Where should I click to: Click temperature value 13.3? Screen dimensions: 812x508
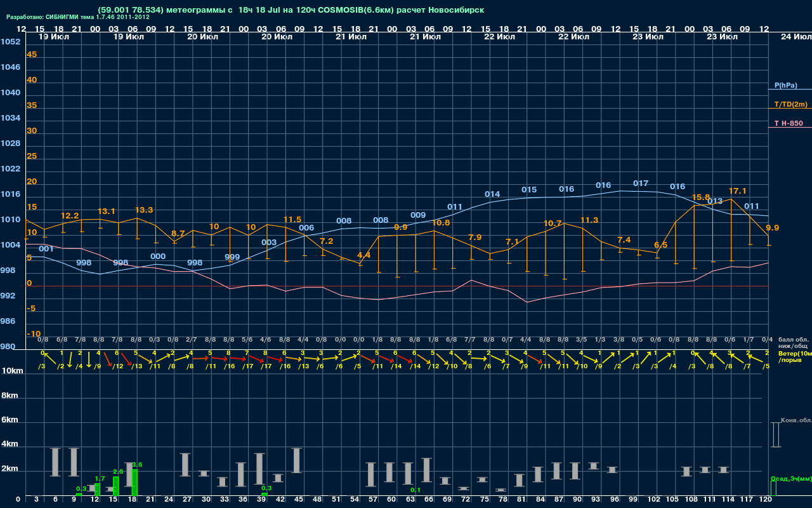(x=144, y=210)
